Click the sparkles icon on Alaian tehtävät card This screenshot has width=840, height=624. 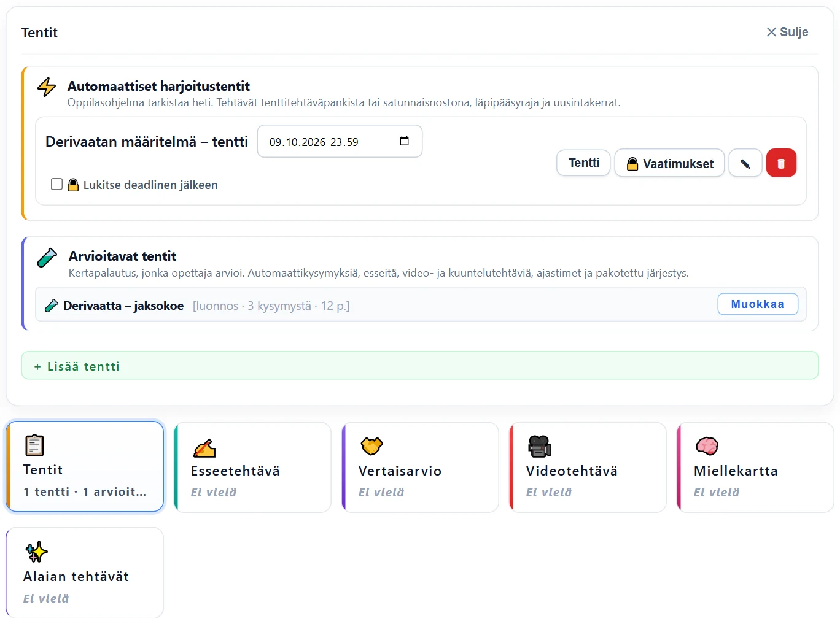pyautogui.click(x=36, y=552)
